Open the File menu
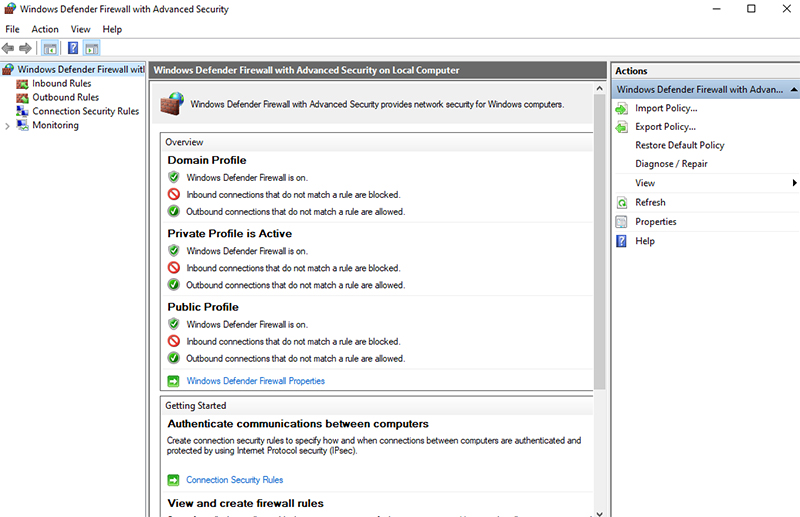Screen dimensions: 800x517 (12, 29)
